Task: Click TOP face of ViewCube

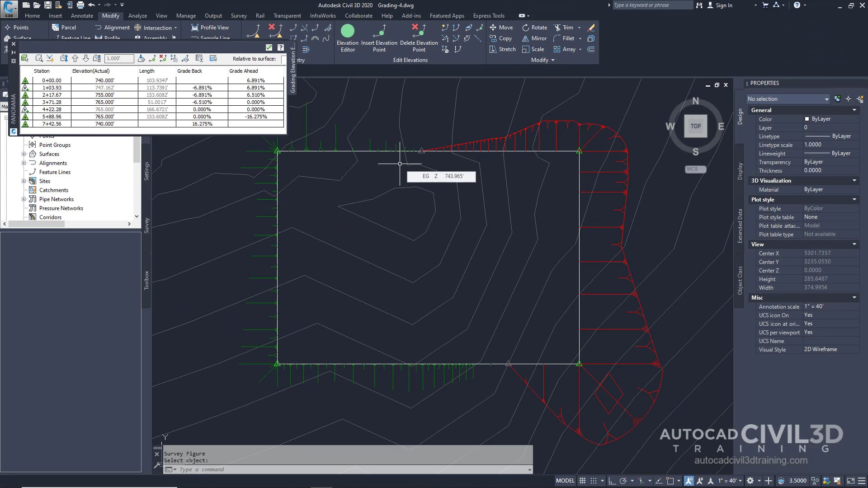Action: click(x=695, y=126)
